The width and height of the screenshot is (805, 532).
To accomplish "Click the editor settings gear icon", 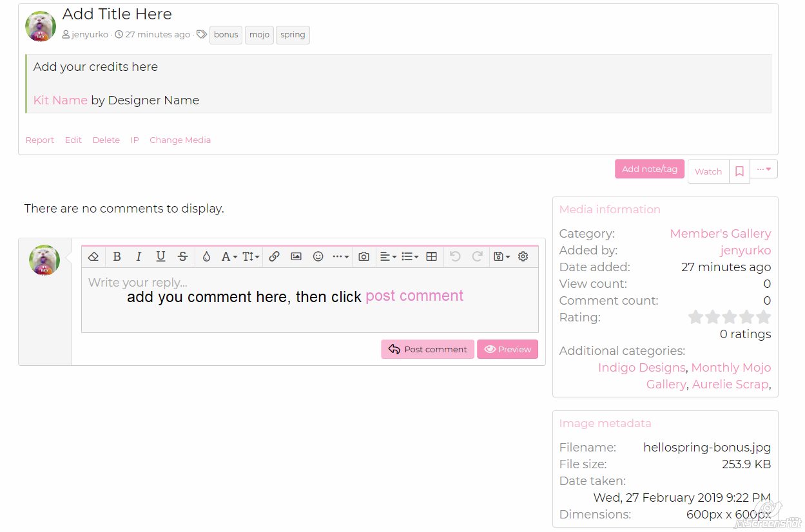I will point(523,256).
